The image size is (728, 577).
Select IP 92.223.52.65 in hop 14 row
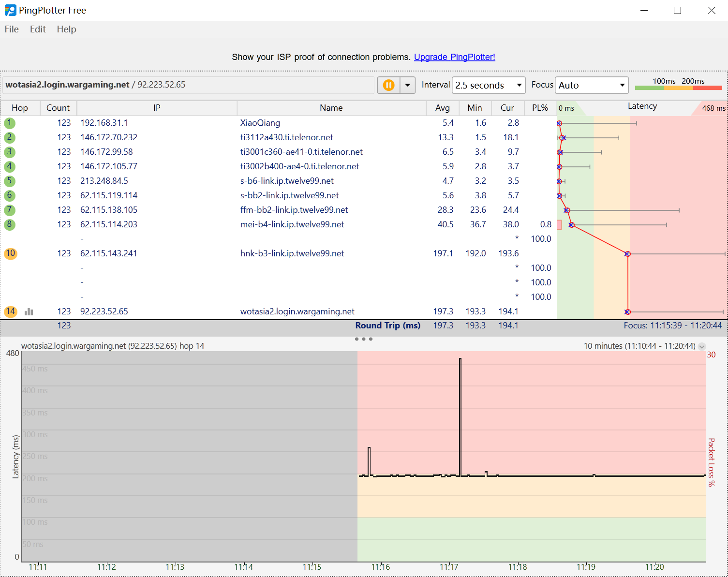point(104,311)
